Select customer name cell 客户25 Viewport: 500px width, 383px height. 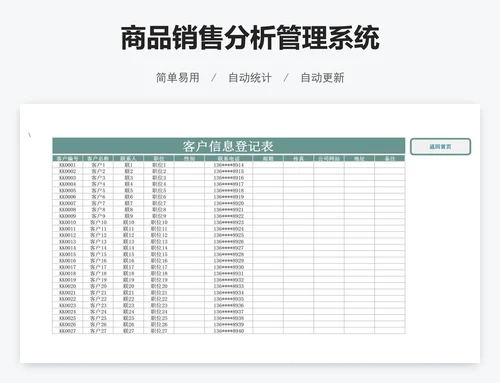(98, 318)
